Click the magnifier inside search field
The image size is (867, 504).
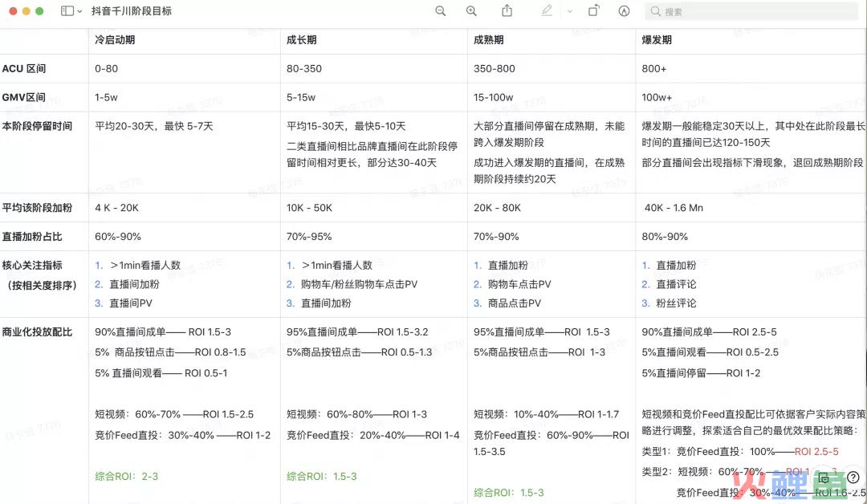pos(655,11)
